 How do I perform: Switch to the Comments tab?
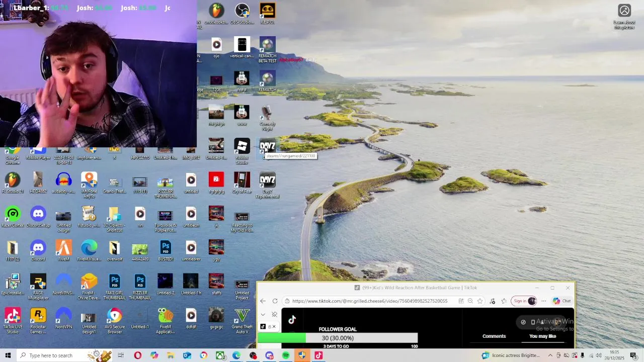coord(494,336)
